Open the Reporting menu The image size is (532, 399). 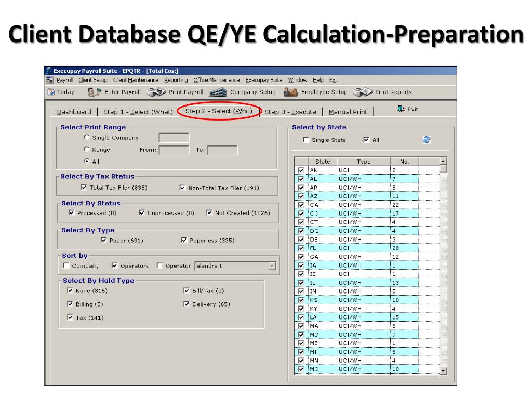point(176,80)
